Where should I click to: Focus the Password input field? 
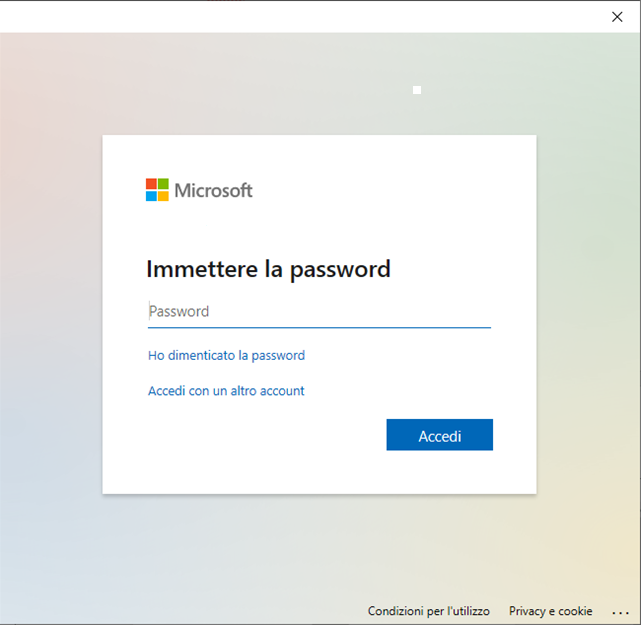click(319, 311)
